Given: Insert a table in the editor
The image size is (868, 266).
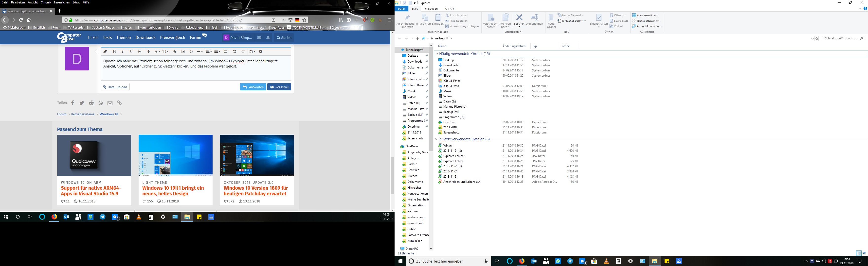Looking at the screenshot, I should [226, 51].
